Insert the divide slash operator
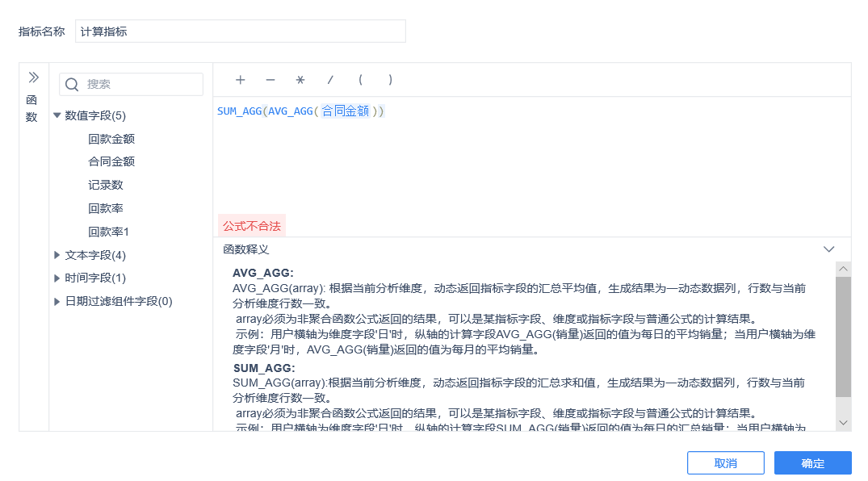 (x=330, y=80)
